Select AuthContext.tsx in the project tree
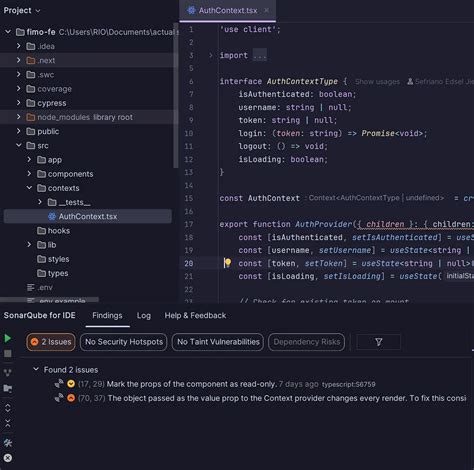The height and width of the screenshot is (470, 474). [88, 216]
